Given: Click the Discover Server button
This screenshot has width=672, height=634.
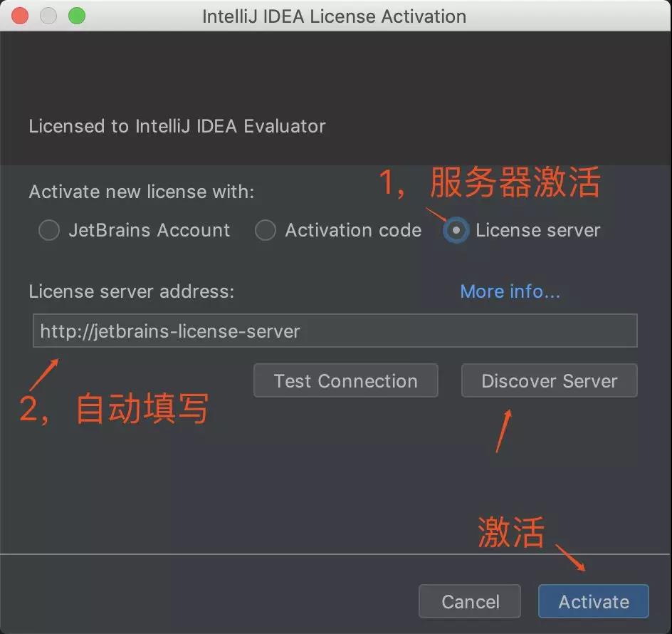Looking at the screenshot, I should [x=550, y=381].
